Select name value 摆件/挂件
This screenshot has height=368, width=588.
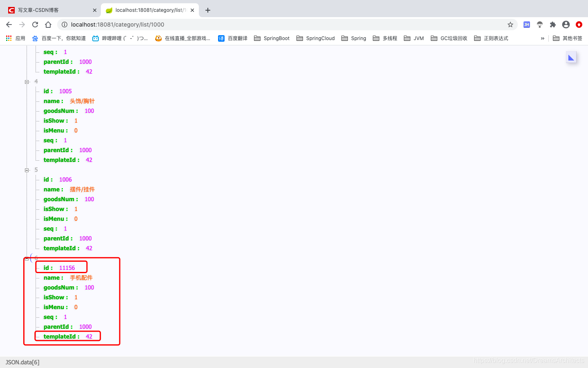pyautogui.click(x=82, y=189)
